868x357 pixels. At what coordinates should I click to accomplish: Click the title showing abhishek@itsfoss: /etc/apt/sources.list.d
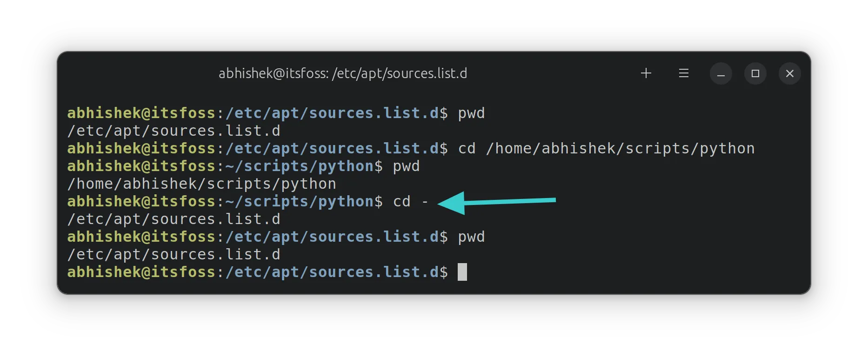tap(343, 73)
